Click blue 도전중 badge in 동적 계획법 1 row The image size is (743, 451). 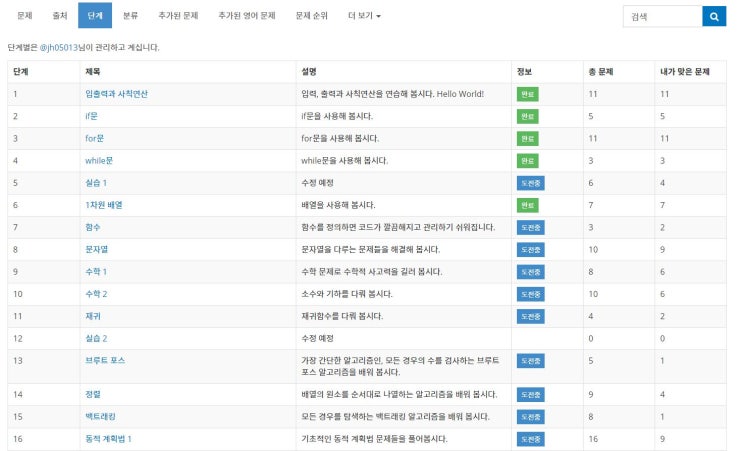click(530, 439)
